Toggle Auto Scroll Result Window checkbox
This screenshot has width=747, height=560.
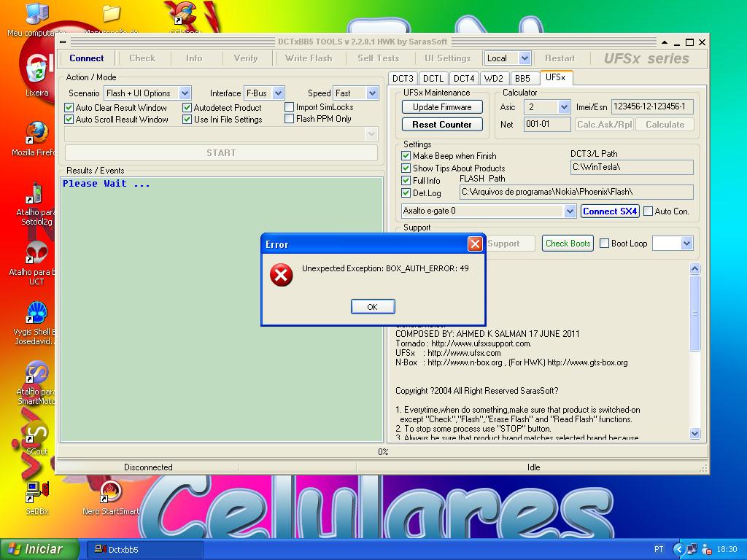coord(69,119)
